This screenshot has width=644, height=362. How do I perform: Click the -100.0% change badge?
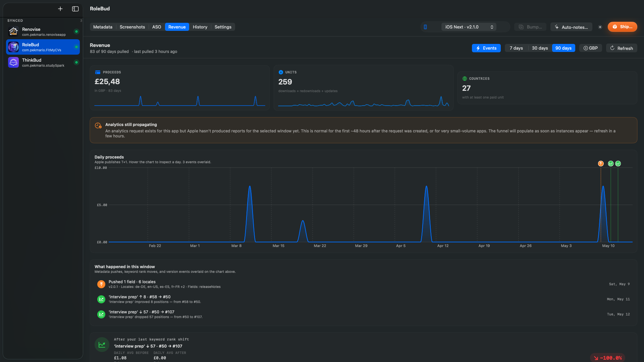point(607,358)
